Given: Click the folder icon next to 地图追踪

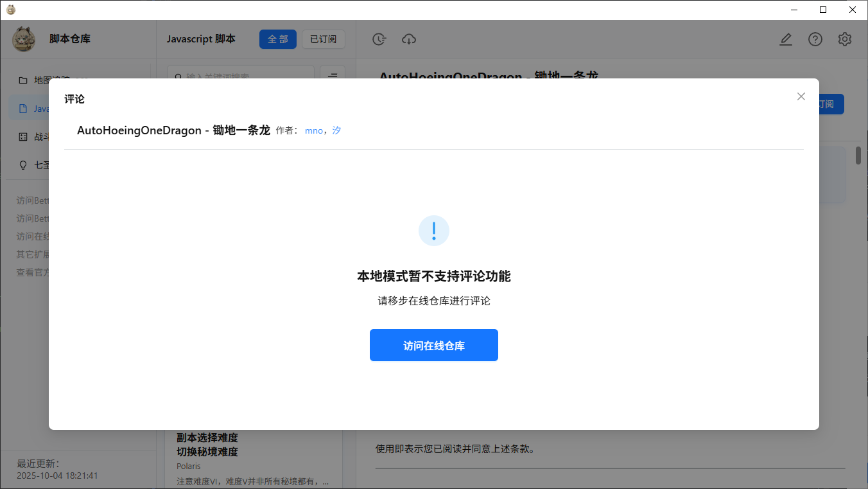Looking at the screenshot, I should click(x=23, y=80).
